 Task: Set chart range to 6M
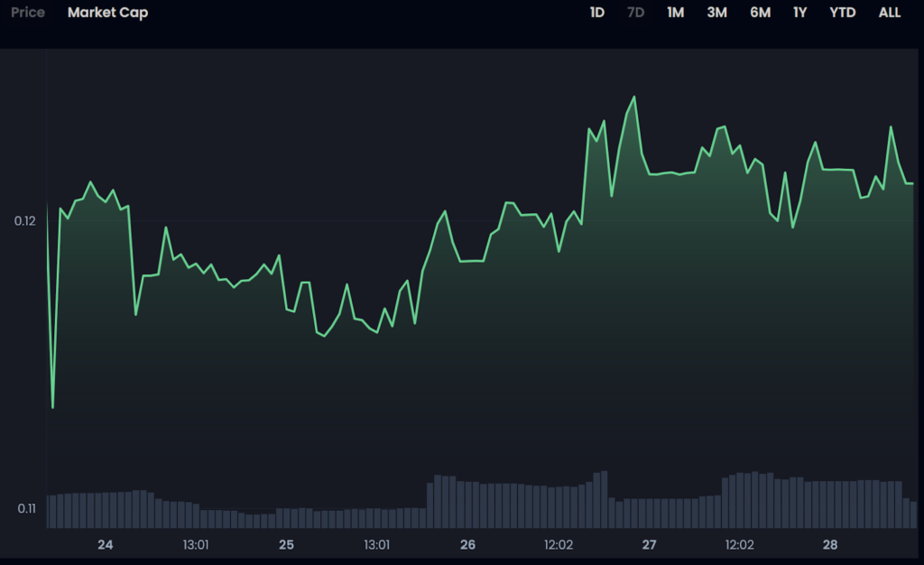pos(760,13)
